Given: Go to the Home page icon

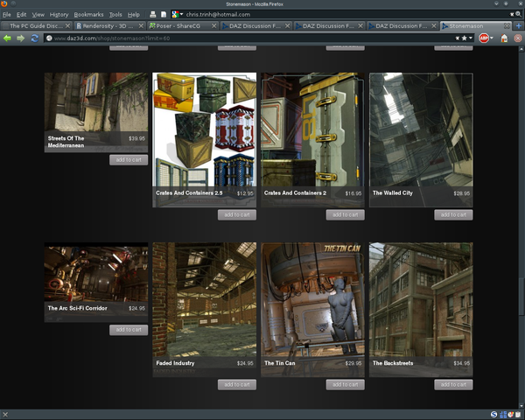Looking at the screenshot, I should coord(504,38).
